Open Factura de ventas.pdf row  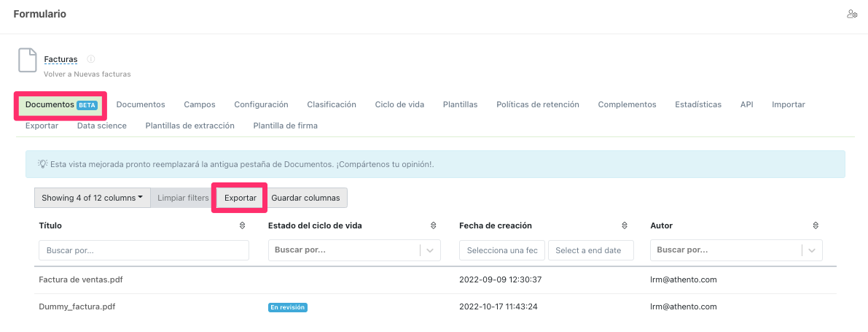(x=80, y=279)
